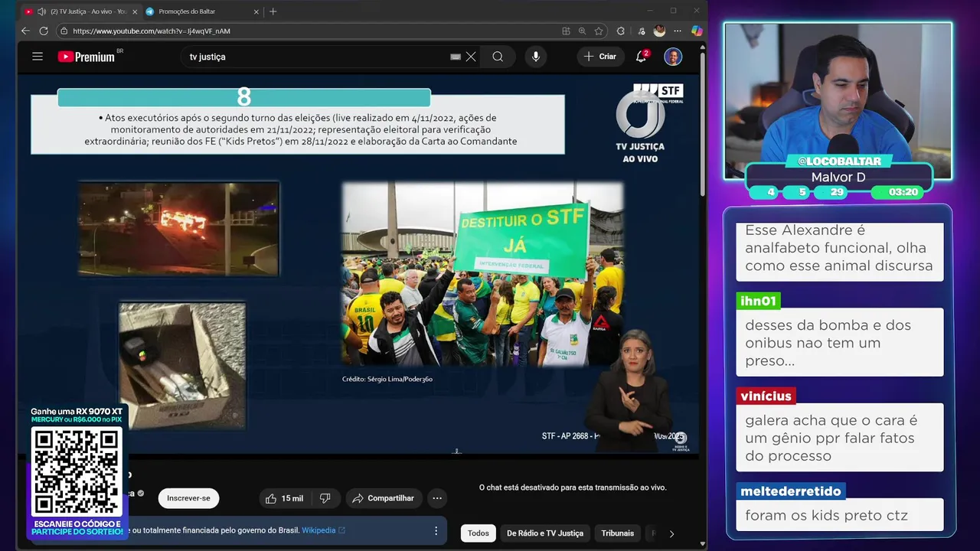Click username meltederretido in chat overlay
The width and height of the screenshot is (980, 551).
tap(791, 491)
